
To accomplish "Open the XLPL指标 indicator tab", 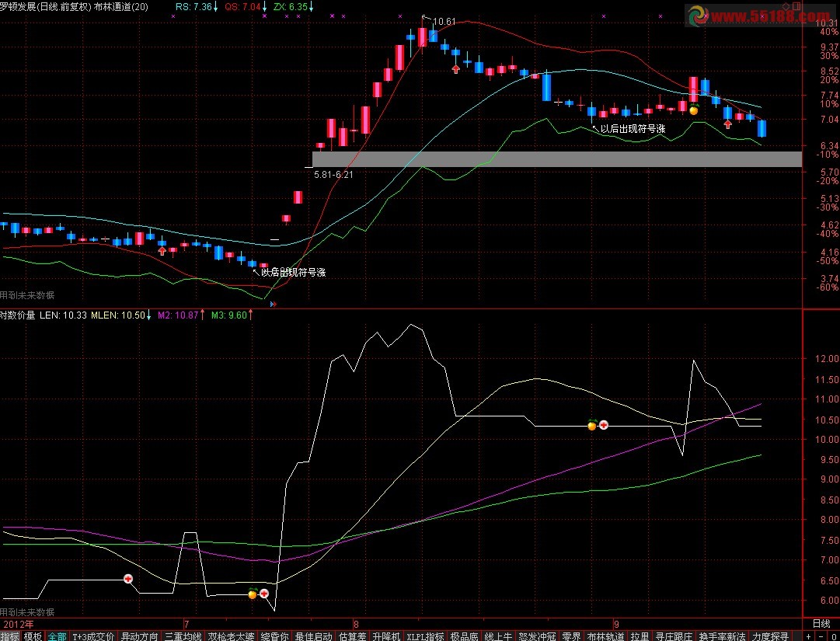I will pos(425,636).
